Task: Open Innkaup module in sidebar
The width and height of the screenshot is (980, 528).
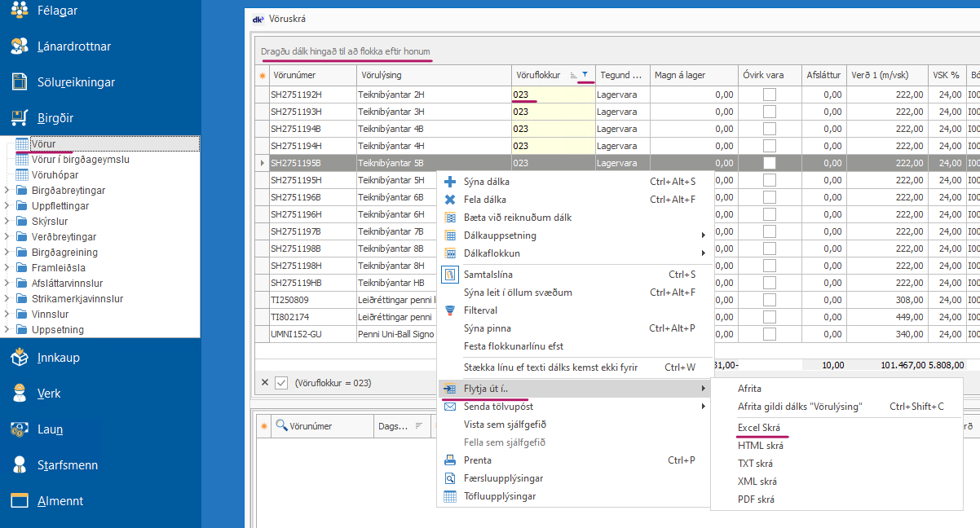Action: coord(58,358)
